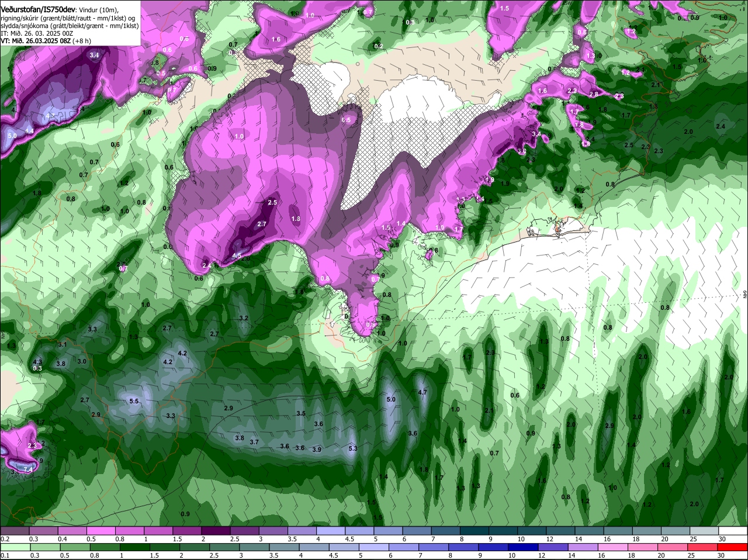The height and width of the screenshot is (560, 748).
Task: Click the 3.2 precipitation value on the map
Action: [x=244, y=318]
